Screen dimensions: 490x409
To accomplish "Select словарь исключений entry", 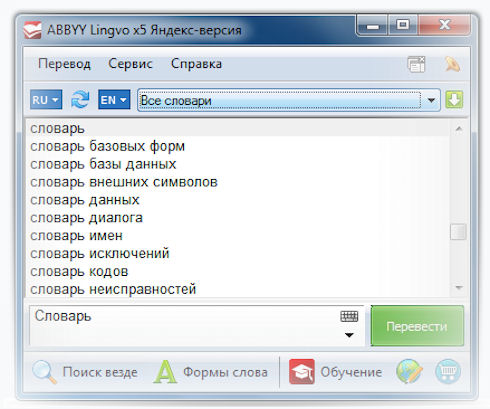I will click(x=238, y=254).
